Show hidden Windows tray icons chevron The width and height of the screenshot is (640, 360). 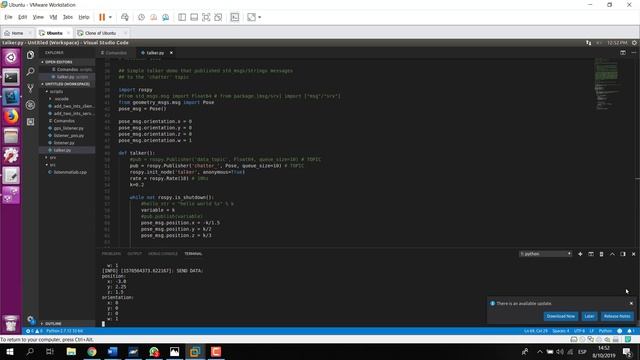click(x=540, y=352)
